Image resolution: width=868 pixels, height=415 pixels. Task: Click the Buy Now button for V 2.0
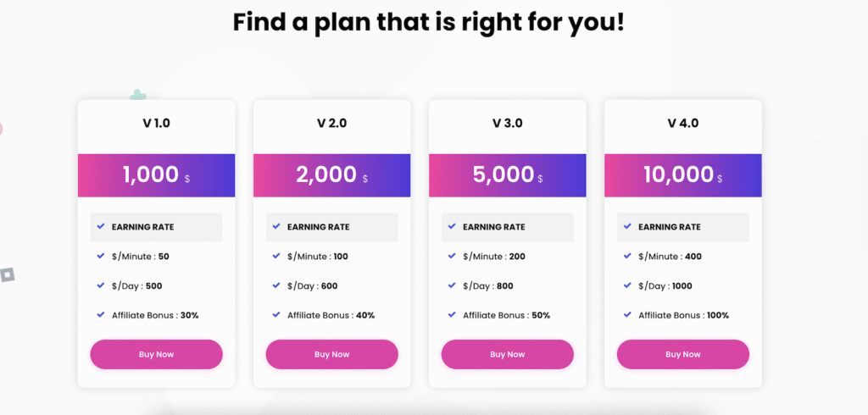pyautogui.click(x=331, y=354)
